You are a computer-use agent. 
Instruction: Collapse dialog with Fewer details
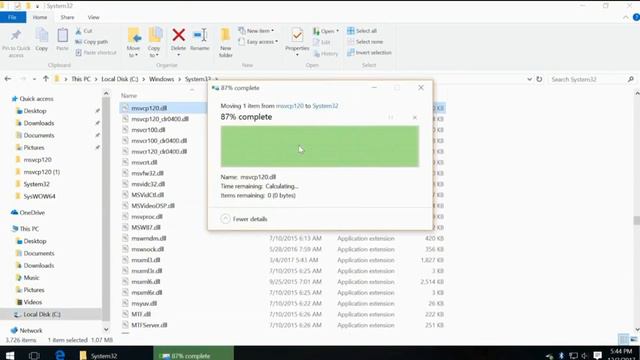point(244,219)
